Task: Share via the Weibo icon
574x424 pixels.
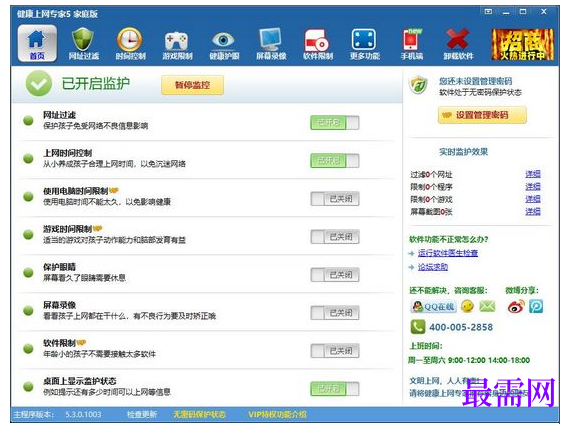Action: (516, 306)
